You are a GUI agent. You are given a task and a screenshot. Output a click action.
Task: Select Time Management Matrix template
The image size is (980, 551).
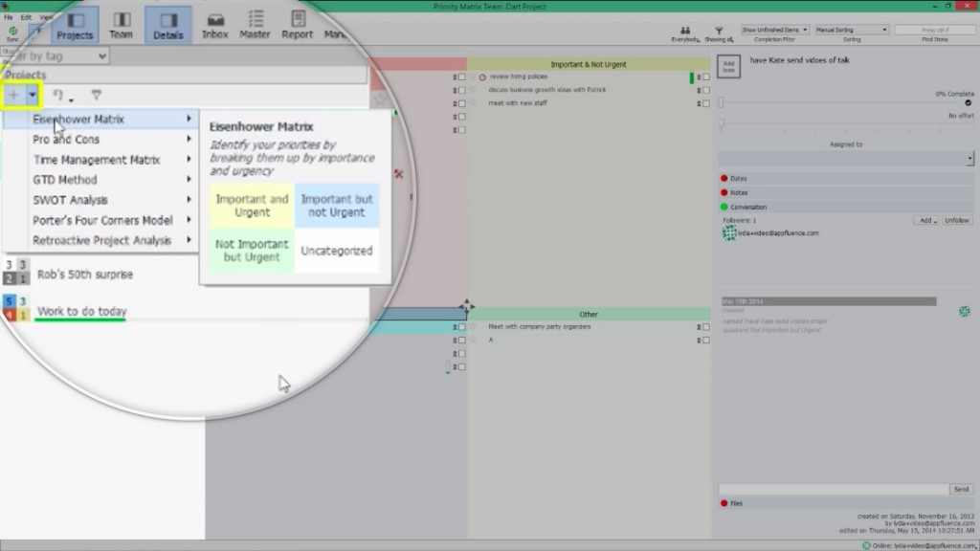point(101,160)
